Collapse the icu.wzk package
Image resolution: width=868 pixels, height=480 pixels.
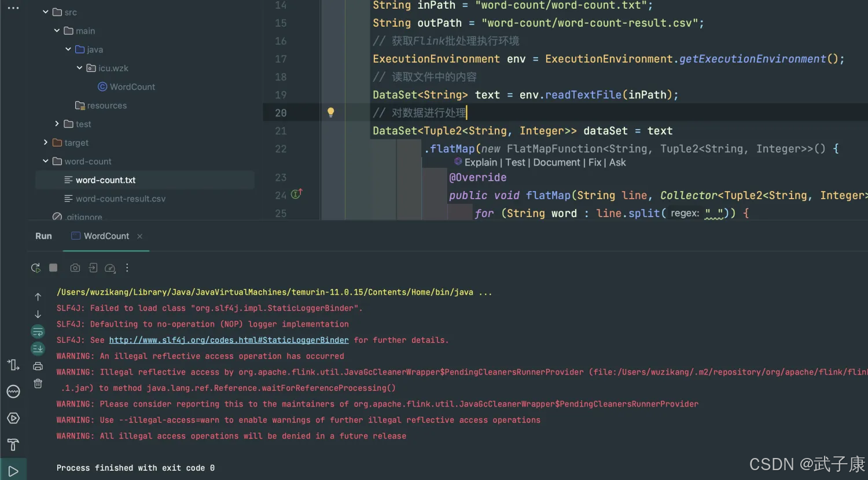(x=79, y=68)
